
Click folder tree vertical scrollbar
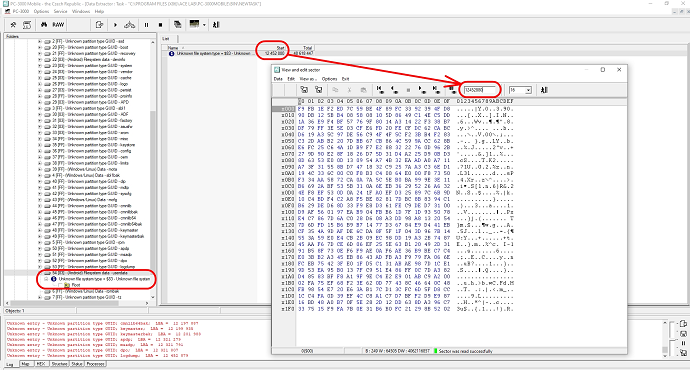[153, 169]
